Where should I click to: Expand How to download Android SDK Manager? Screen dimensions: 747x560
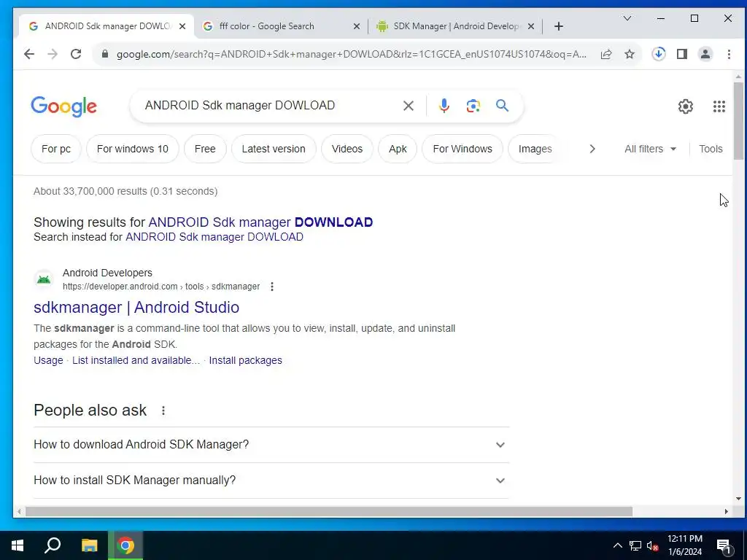click(271, 444)
